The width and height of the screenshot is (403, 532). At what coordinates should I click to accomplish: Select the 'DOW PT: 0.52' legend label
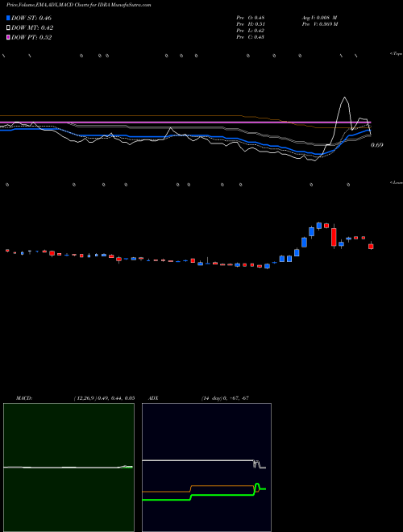click(31, 38)
